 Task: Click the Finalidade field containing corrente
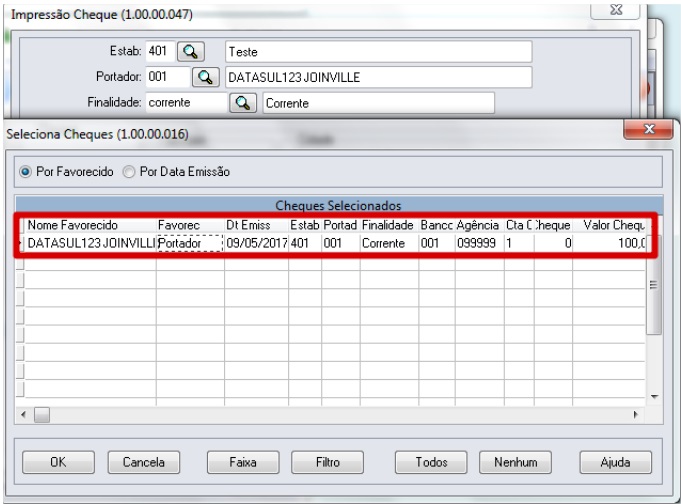click(186, 103)
